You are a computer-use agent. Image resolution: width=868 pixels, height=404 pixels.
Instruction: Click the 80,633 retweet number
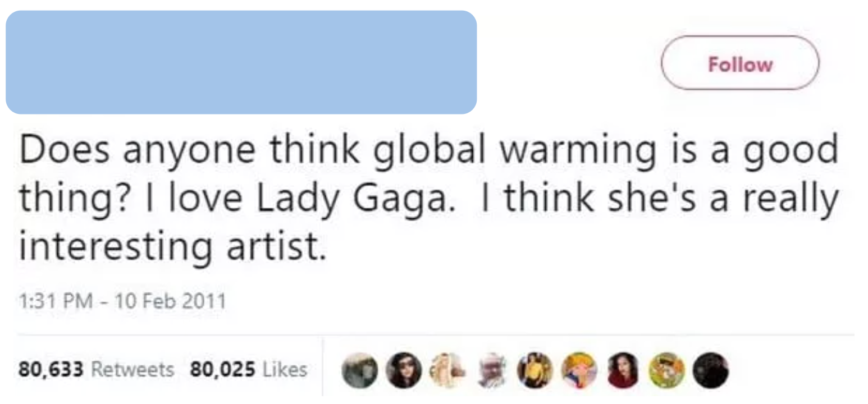coord(51,369)
